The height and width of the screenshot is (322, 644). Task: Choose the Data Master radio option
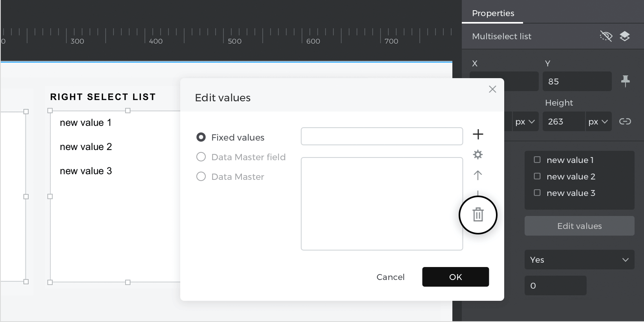click(x=201, y=177)
